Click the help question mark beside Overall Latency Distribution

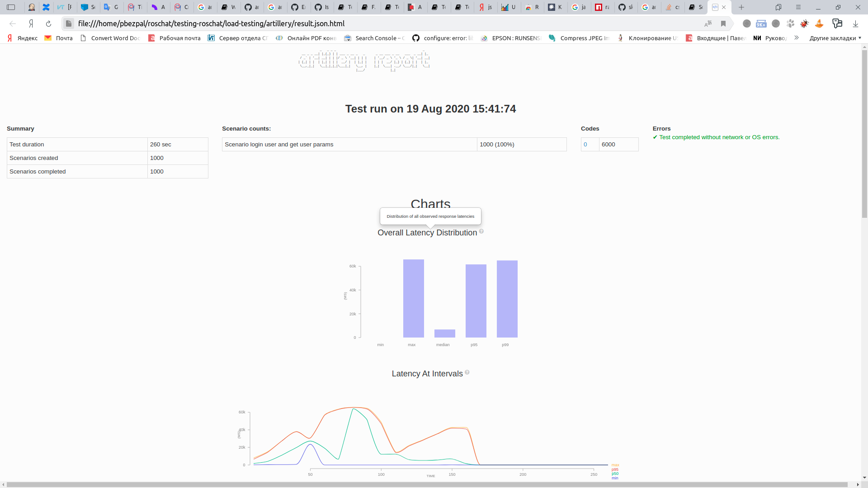click(481, 231)
